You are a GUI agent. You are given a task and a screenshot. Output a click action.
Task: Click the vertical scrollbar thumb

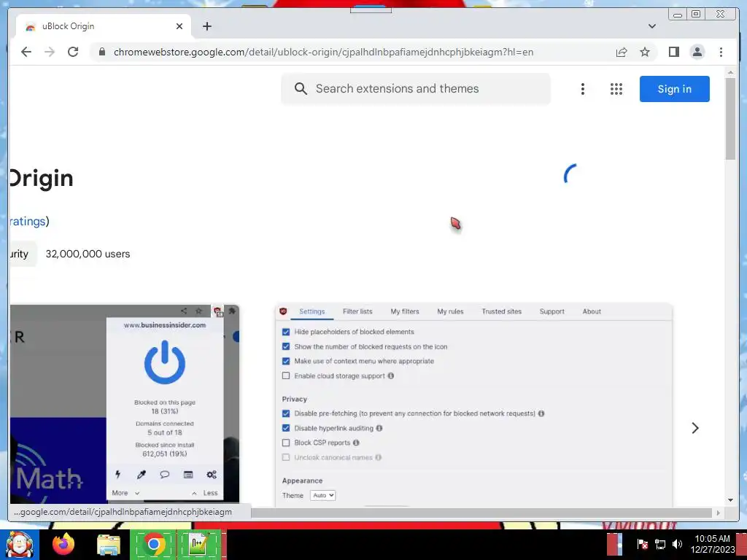tap(730, 119)
